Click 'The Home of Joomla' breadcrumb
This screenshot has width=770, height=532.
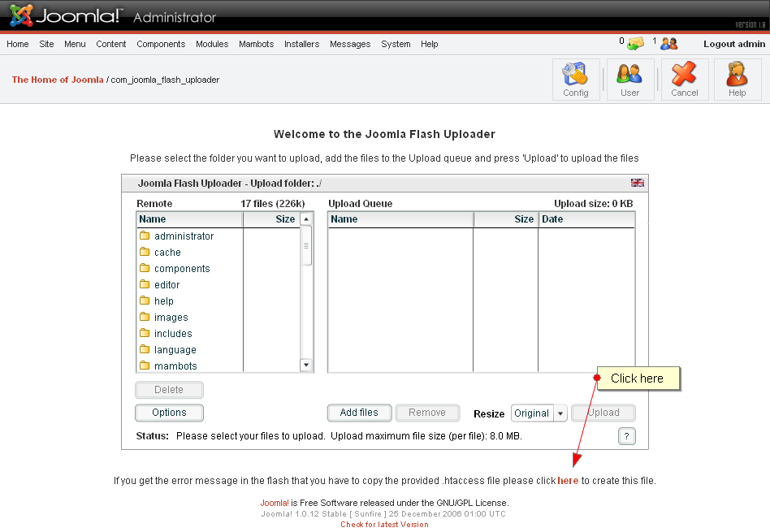coord(58,80)
